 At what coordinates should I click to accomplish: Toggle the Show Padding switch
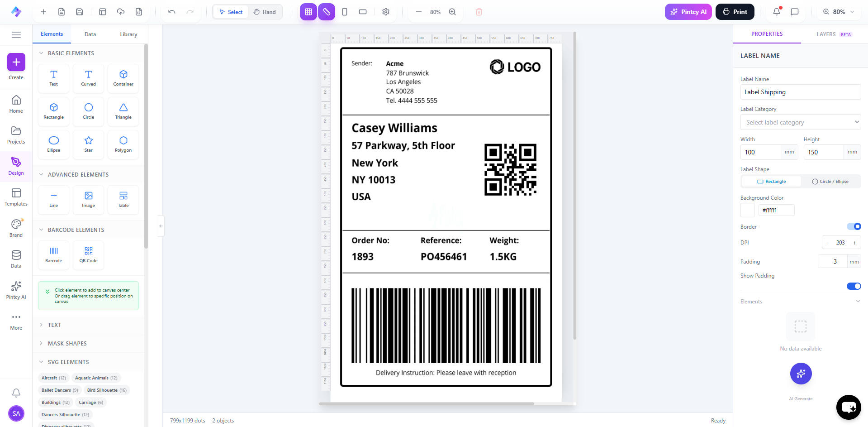(854, 286)
